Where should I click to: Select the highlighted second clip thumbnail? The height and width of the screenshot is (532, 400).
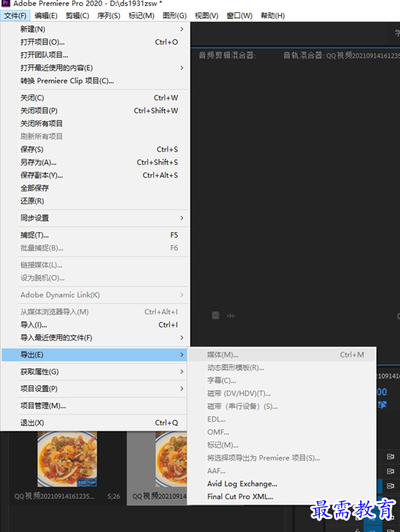(170, 459)
